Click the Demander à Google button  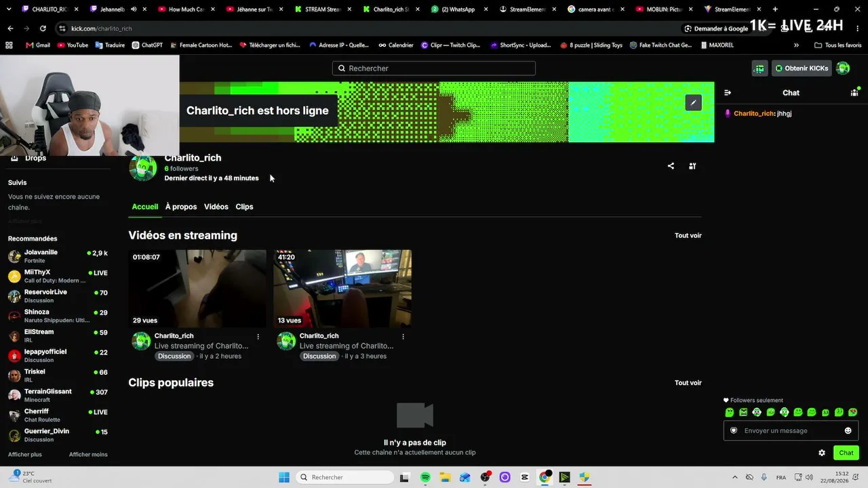[716, 28]
